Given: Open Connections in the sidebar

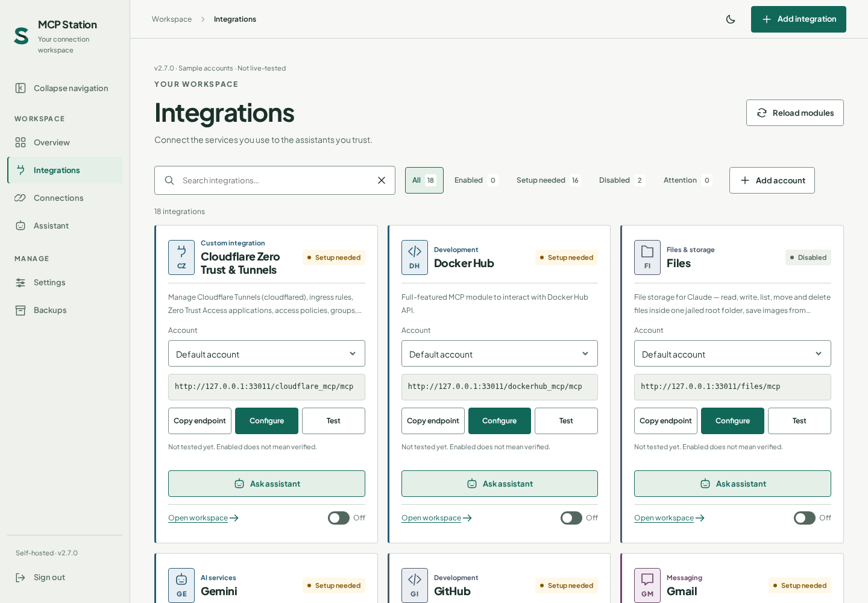Looking at the screenshot, I should click(64, 198).
